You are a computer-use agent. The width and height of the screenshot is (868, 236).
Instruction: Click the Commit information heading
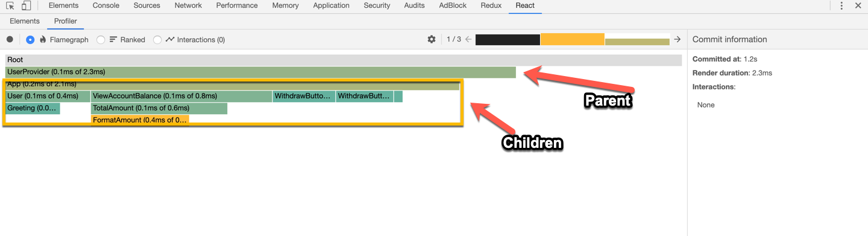point(729,39)
